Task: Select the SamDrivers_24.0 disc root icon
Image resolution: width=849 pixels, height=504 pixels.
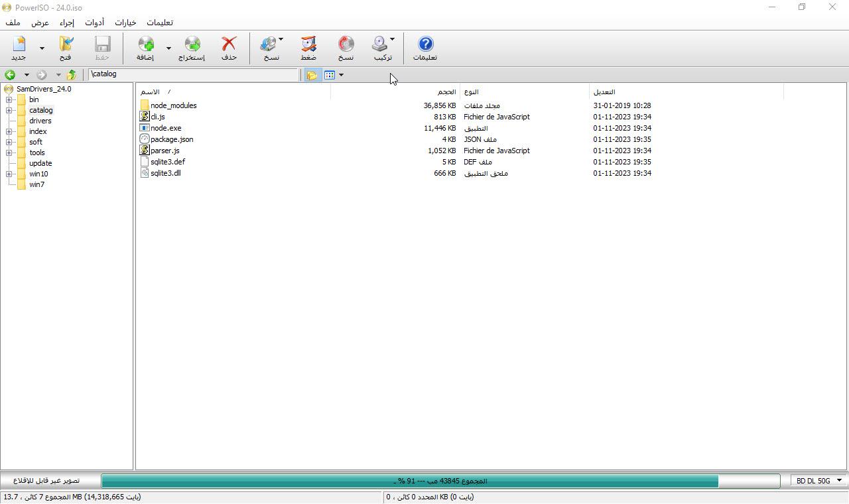Action: pyautogui.click(x=9, y=89)
